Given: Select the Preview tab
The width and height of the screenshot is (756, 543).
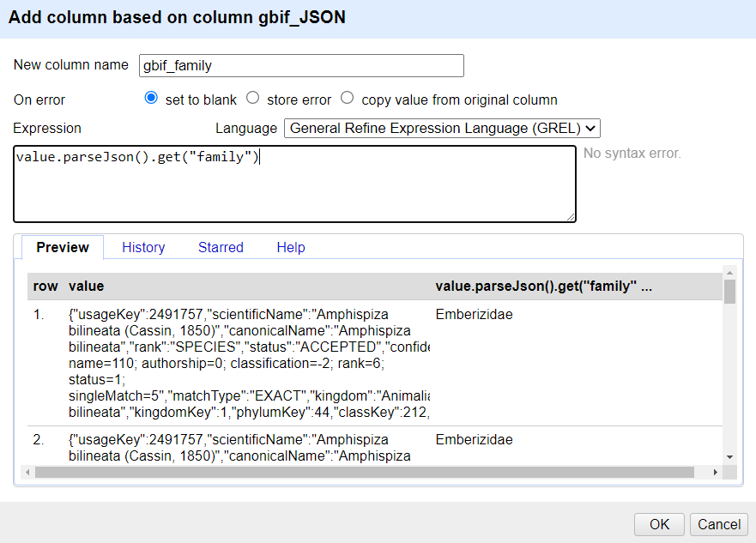Looking at the screenshot, I should pos(61,247).
